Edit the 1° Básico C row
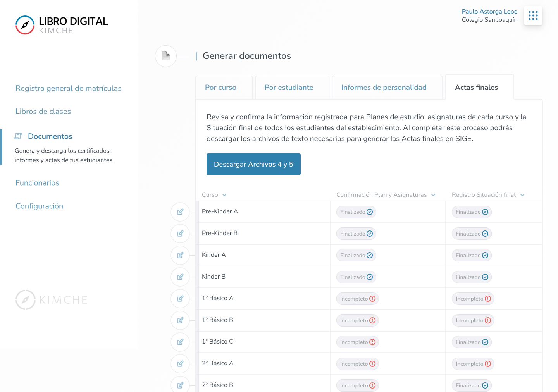558x392 pixels. pos(180,342)
